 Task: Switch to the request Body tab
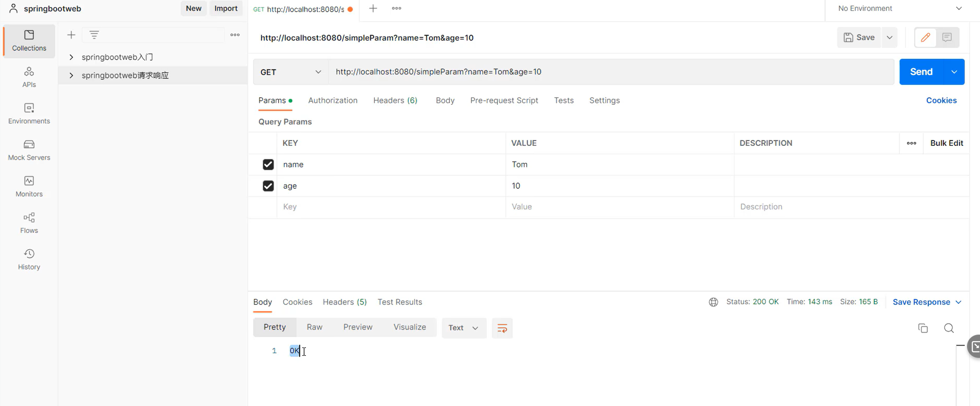coord(445,100)
